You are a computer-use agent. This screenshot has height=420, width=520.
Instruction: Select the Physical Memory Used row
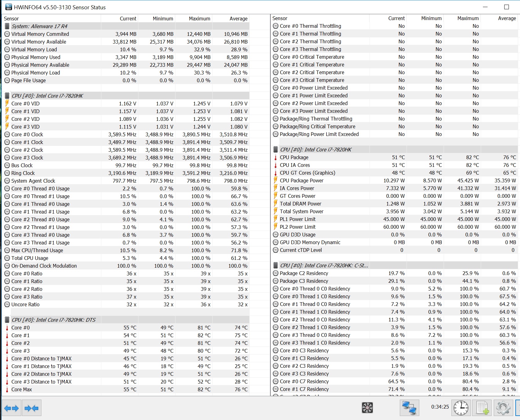125,57
